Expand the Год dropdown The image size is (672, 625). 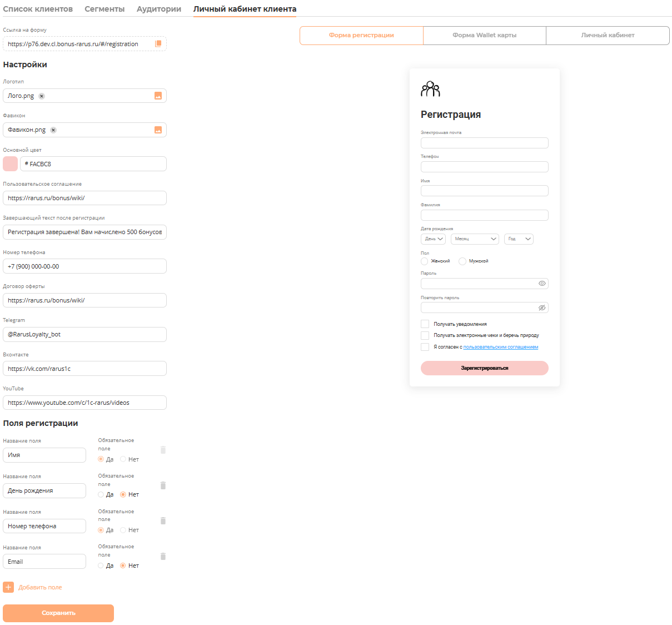(x=518, y=239)
